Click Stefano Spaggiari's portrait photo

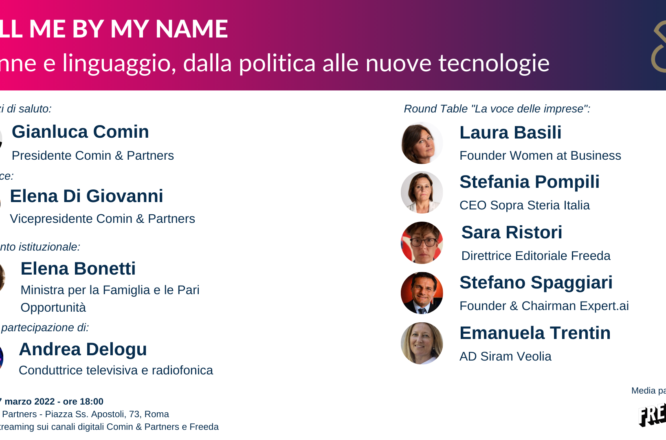pyautogui.click(x=422, y=293)
